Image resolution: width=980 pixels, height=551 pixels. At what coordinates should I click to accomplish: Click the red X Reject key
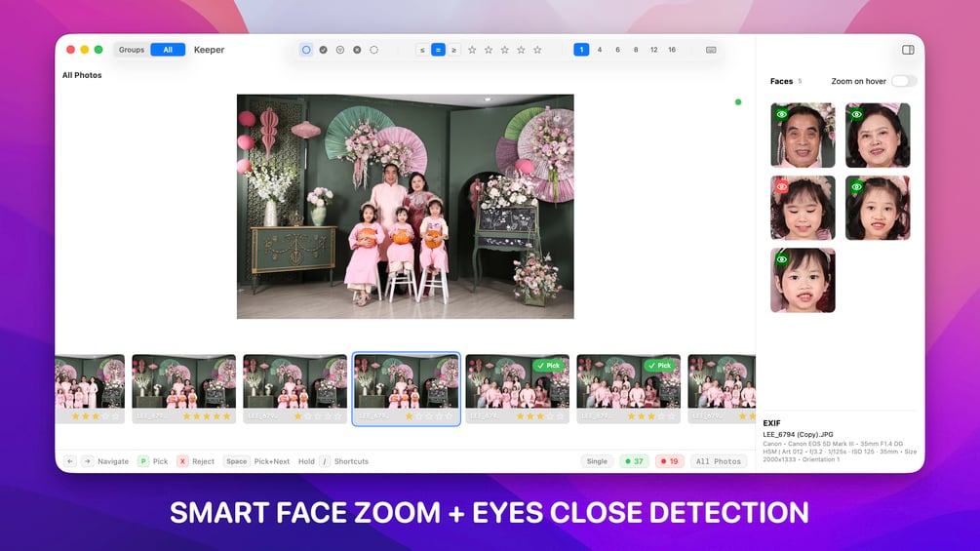(182, 461)
